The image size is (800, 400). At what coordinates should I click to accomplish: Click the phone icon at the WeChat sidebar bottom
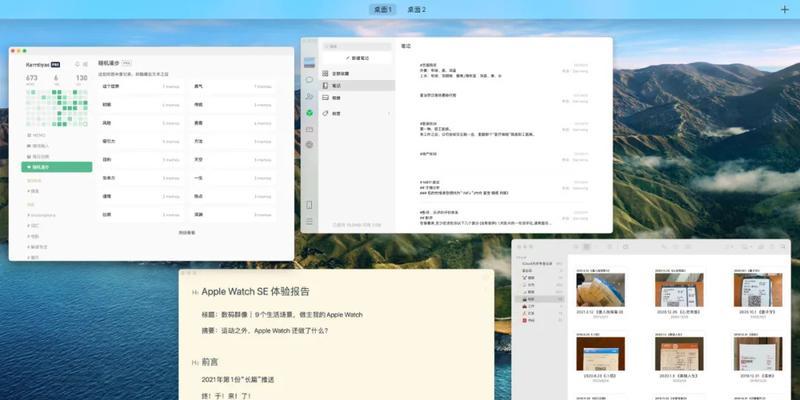[309, 205]
